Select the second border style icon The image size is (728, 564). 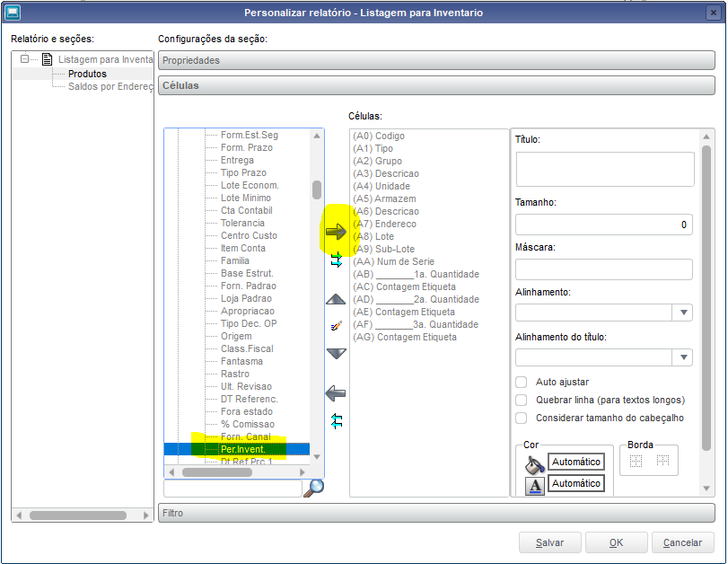tap(662, 460)
